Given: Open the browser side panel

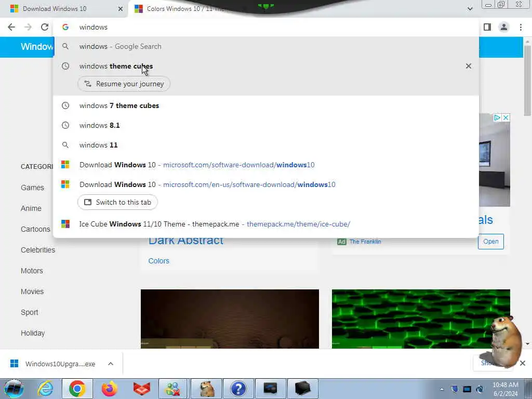Looking at the screenshot, I should pos(487,27).
